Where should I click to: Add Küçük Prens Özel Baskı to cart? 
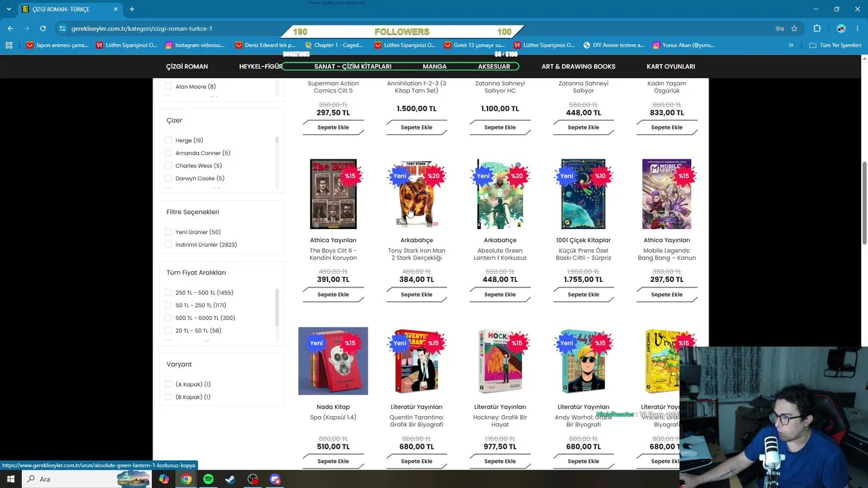click(x=583, y=295)
